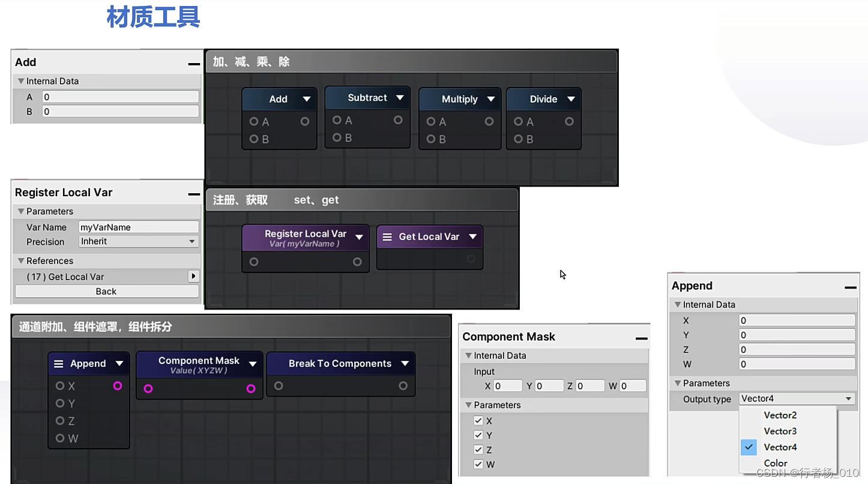
Task: Uncheck the Y parameter in Component Mask
Action: [478, 435]
